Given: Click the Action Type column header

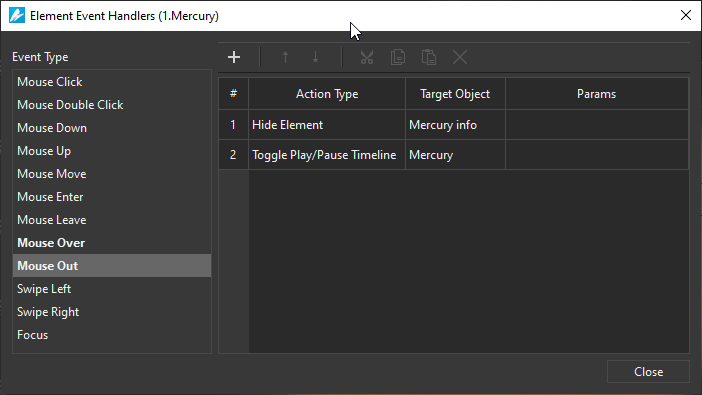Looking at the screenshot, I should click(x=327, y=94).
